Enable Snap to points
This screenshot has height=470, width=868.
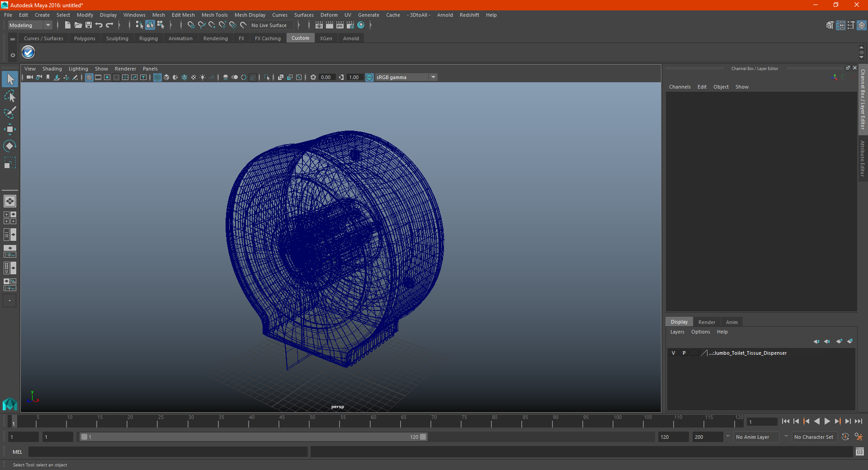pyautogui.click(x=212, y=25)
